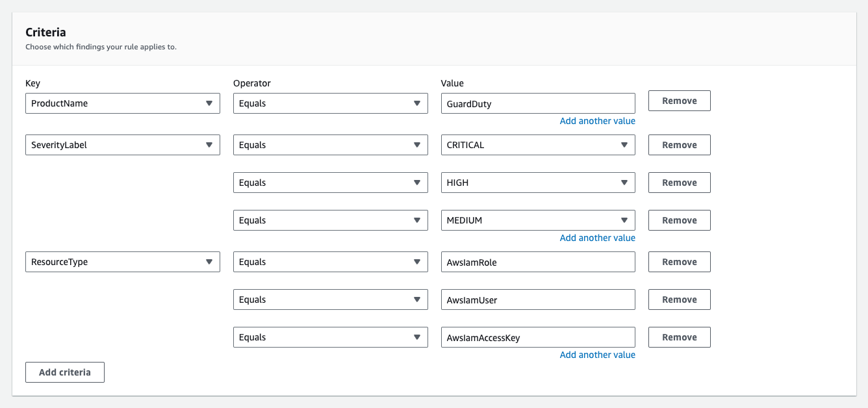This screenshot has height=408, width=868.
Task: Expand the MEDIUM severity value dropdown
Action: [537, 220]
